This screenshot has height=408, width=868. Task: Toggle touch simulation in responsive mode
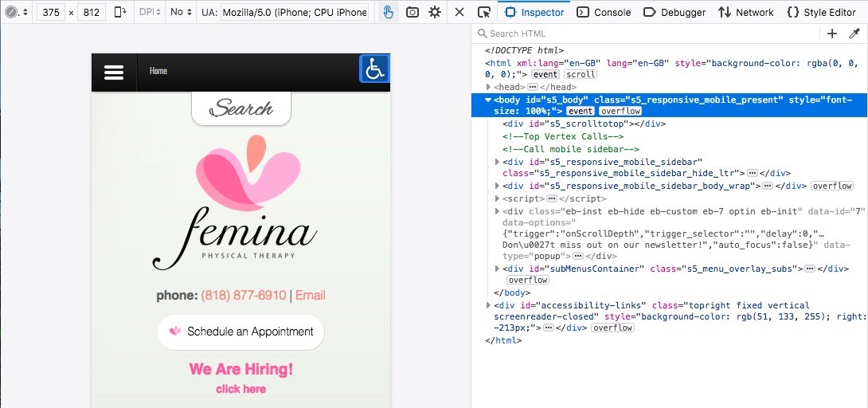coord(388,12)
